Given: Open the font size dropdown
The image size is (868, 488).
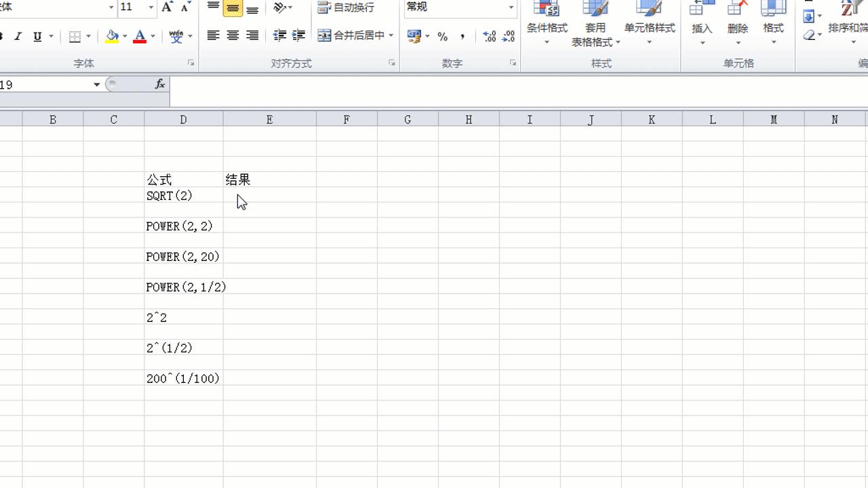Looking at the screenshot, I should click(x=150, y=7).
